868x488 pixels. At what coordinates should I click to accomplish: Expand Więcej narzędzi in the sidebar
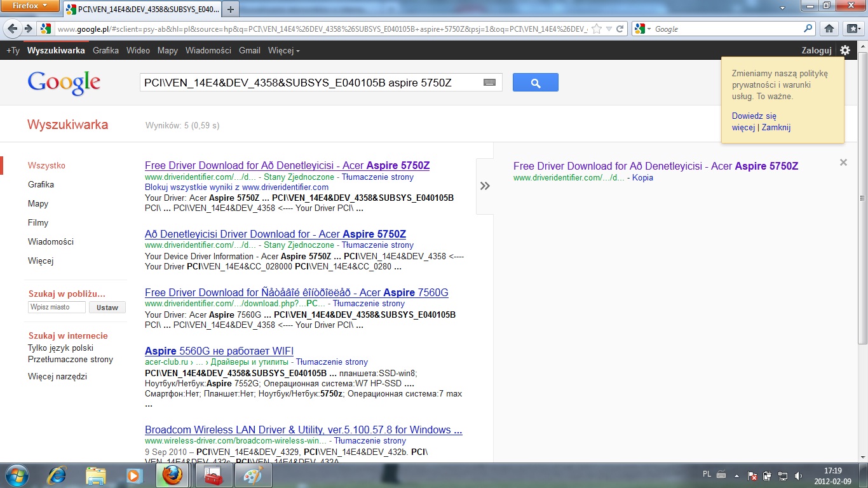pyautogui.click(x=57, y=377)
